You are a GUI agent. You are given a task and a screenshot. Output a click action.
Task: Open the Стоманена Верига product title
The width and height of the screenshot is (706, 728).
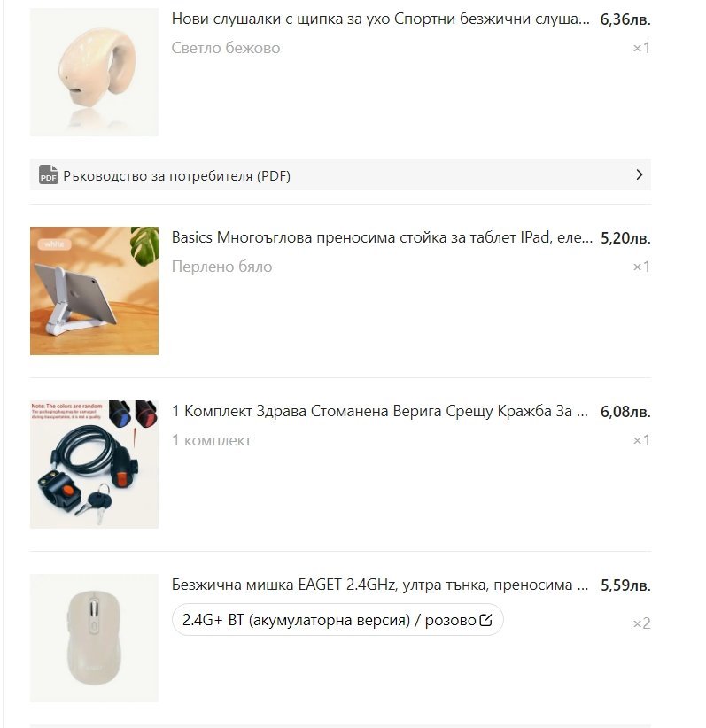[379, 411]
